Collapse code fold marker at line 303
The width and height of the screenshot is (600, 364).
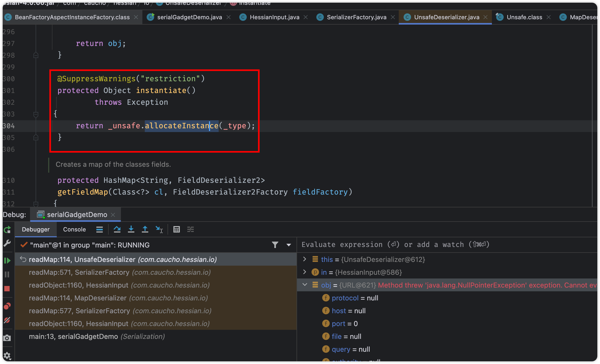pyautogui.click(x=36, y=114)
